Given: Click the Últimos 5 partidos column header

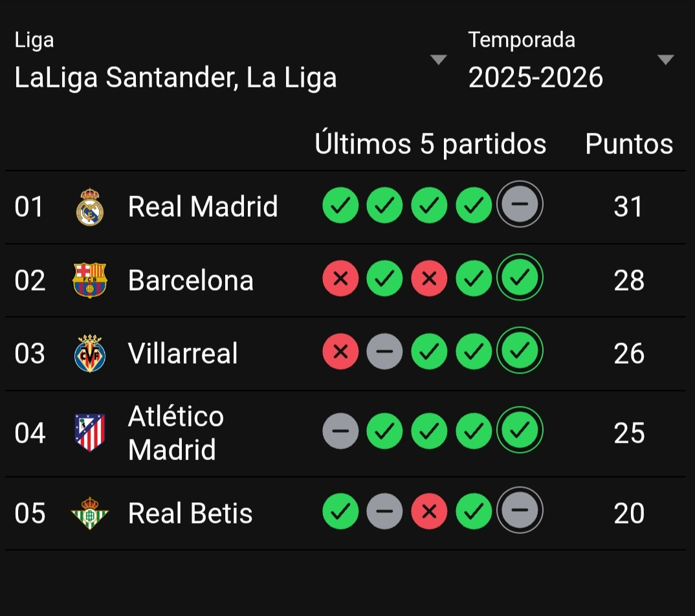Looking at the screenshot, I should 430,144.
